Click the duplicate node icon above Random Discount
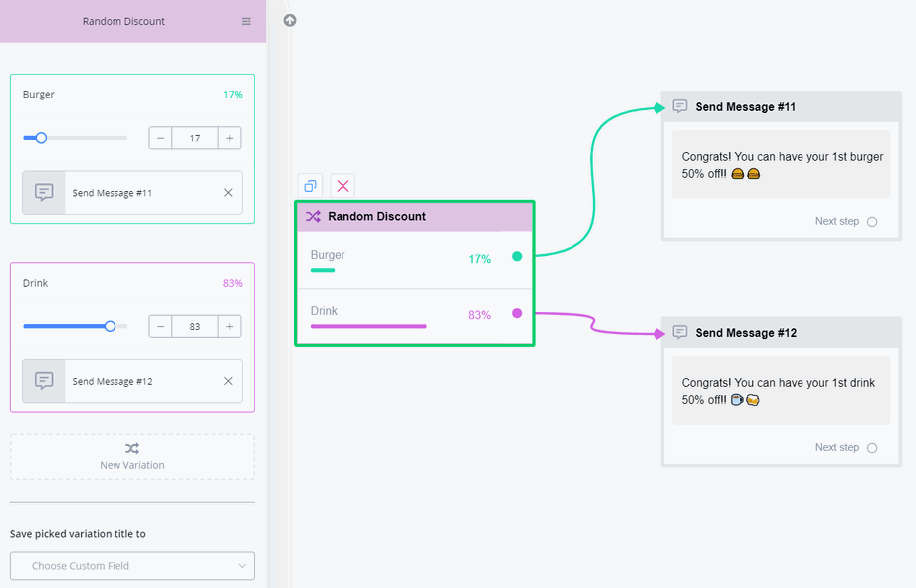Viewport: 916px width, 588px height. click(311, 186)
